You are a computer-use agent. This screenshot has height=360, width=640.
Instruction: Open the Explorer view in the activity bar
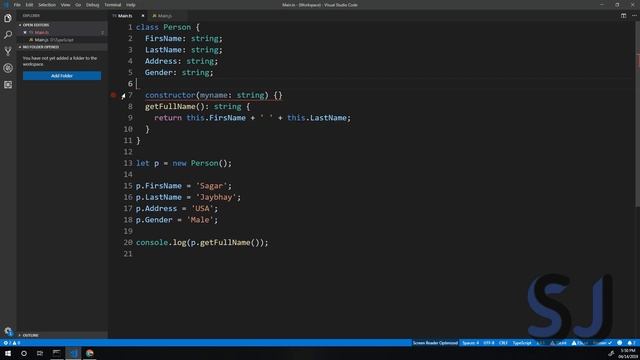pyautogui.click(x=8, y=18)
